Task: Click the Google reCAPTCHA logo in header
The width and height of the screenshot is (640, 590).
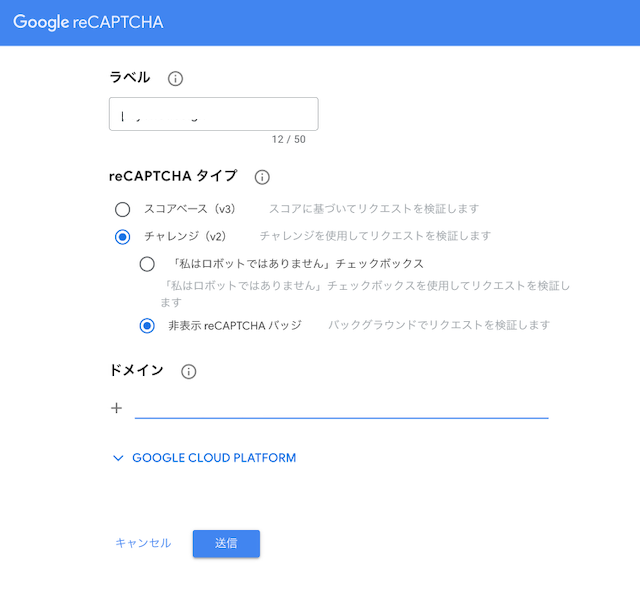Action: [x=88, y=22]
